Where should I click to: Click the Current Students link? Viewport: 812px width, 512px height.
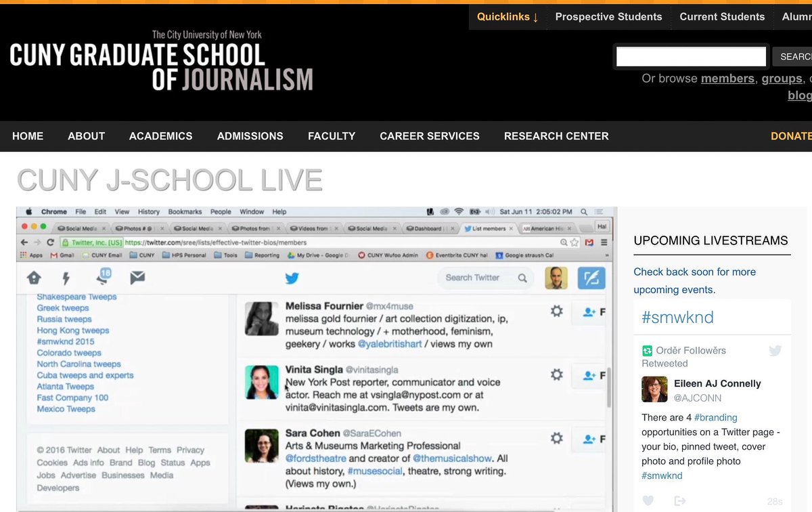click(722, 17)
